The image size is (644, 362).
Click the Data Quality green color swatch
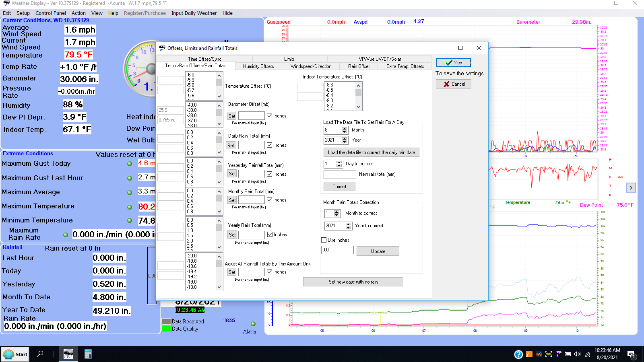pyautogui.click(x=166, y=328)
